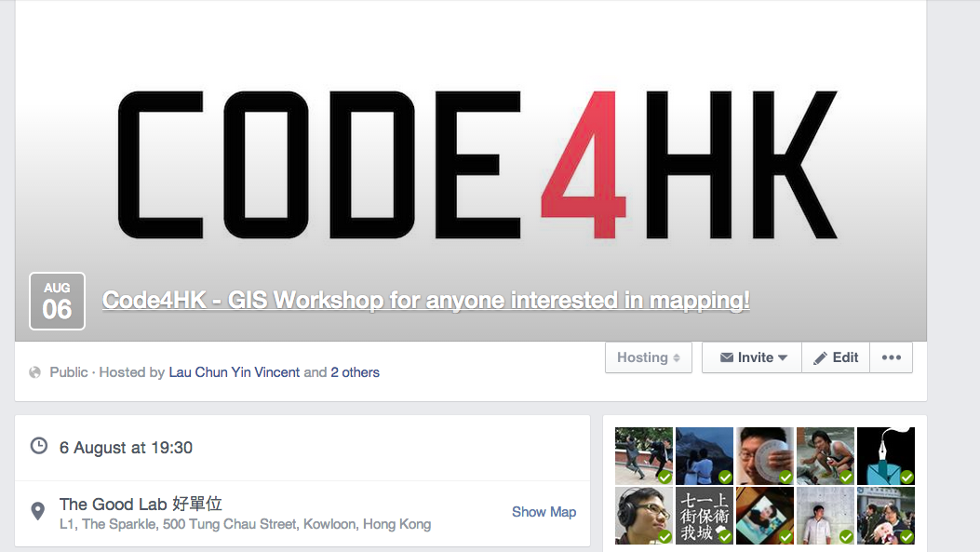Open the three-dots more options menu
The height and width of the screenshot is (552, 980).
[x=892, y=357]
